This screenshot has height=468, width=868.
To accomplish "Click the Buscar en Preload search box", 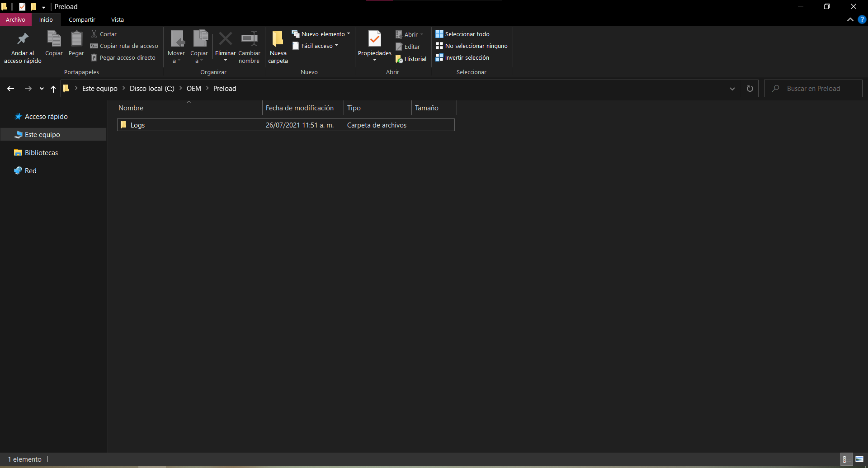I will [813, 89].
